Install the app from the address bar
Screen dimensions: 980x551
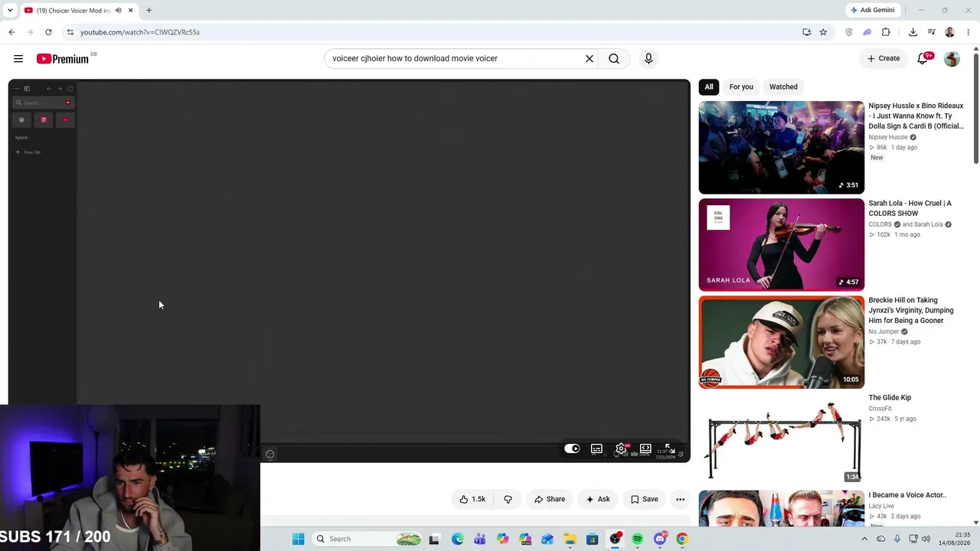(807, 32)
